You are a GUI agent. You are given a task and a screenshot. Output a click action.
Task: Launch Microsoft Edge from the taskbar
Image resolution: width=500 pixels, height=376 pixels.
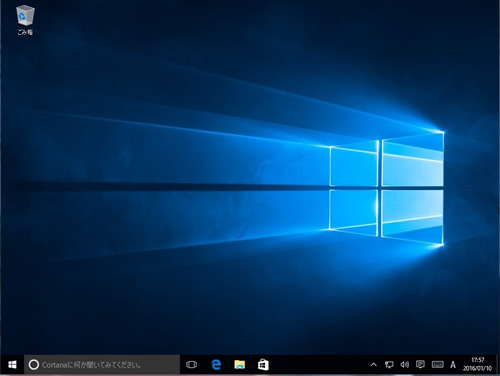[x=216, y=365]
